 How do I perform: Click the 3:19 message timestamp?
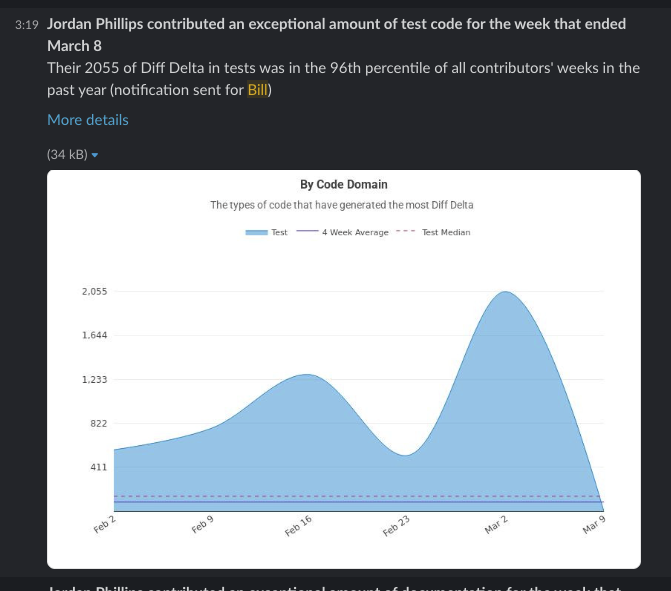point(28,24)
